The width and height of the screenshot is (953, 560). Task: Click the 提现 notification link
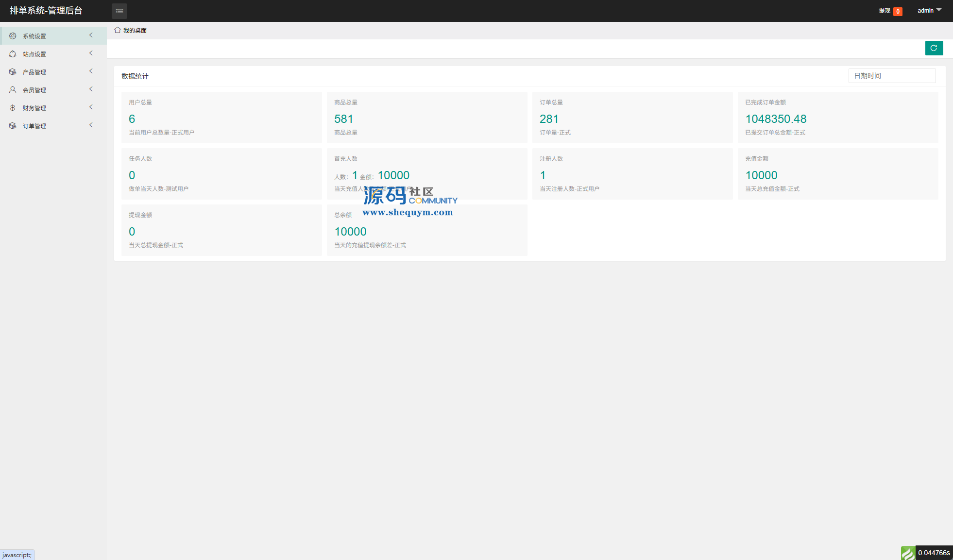(885, 11)
